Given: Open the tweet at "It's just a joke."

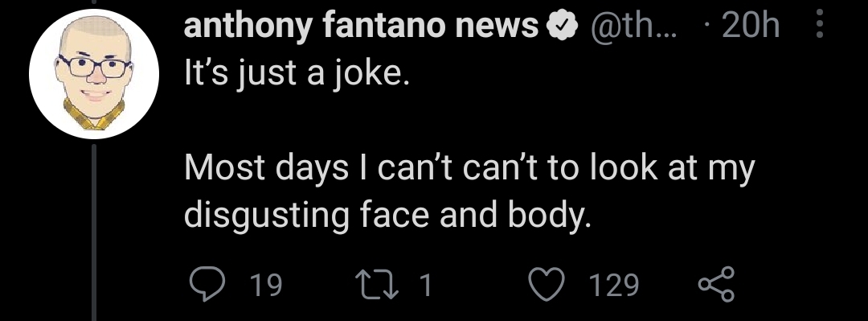Looking at the screenshot, I should 297,74.
